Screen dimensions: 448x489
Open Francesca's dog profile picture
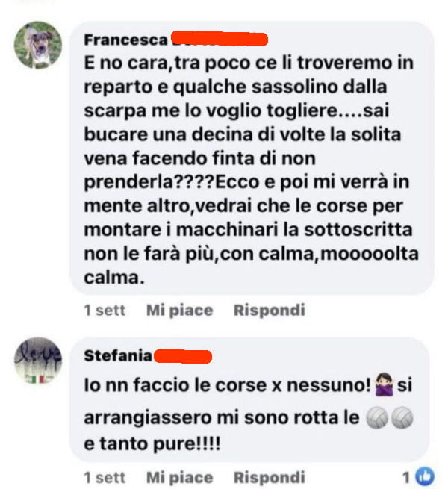pos(38,45)
